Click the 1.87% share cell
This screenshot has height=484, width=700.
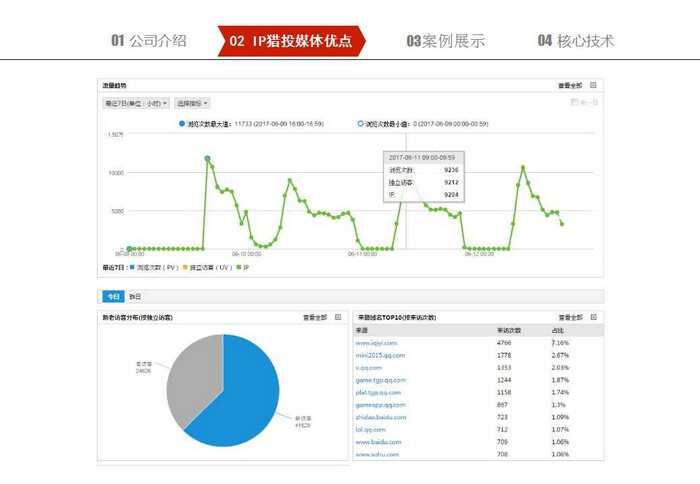[x=560, y=380]
